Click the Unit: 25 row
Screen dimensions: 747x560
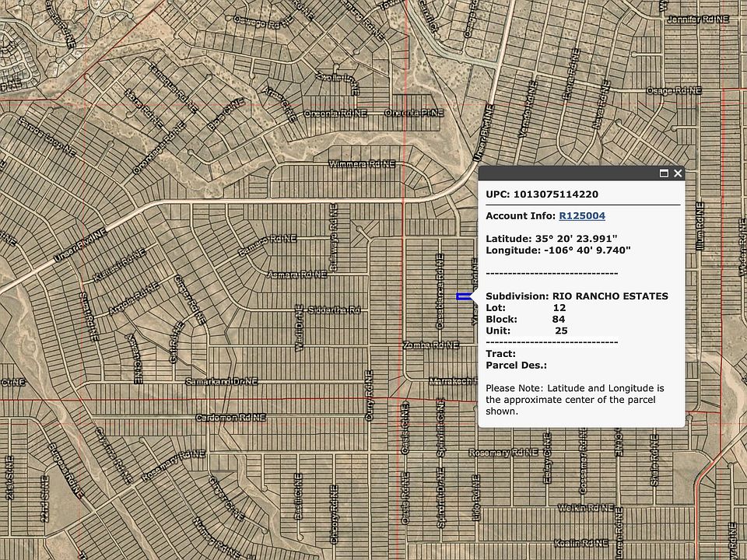click(x=527, y=331)
